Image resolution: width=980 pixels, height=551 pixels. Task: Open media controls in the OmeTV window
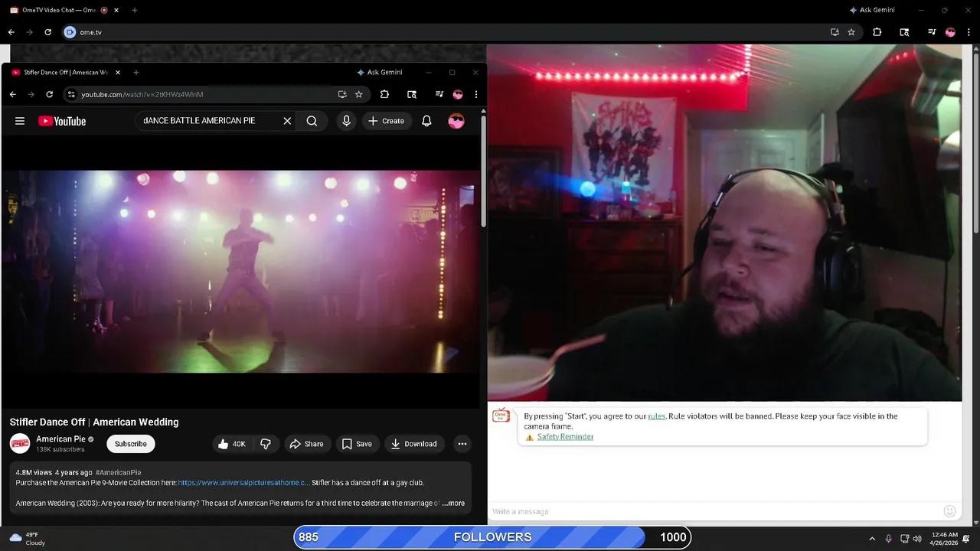tap(932, 32)
